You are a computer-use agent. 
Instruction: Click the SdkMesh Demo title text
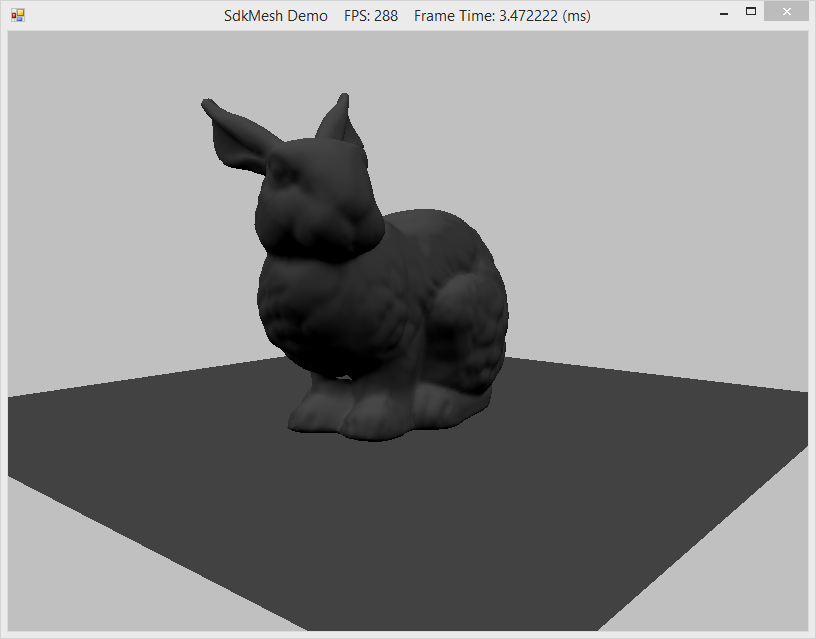coord(275,16)
